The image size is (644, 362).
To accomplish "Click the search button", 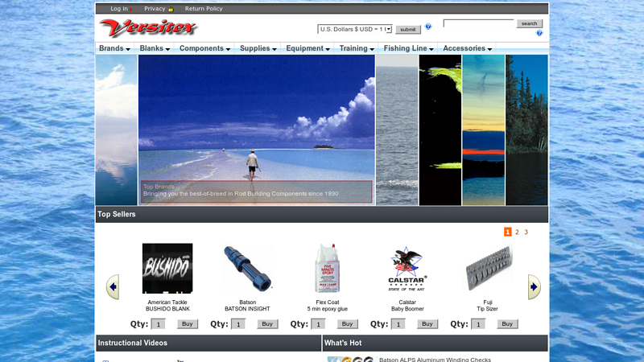I will 529,23.
